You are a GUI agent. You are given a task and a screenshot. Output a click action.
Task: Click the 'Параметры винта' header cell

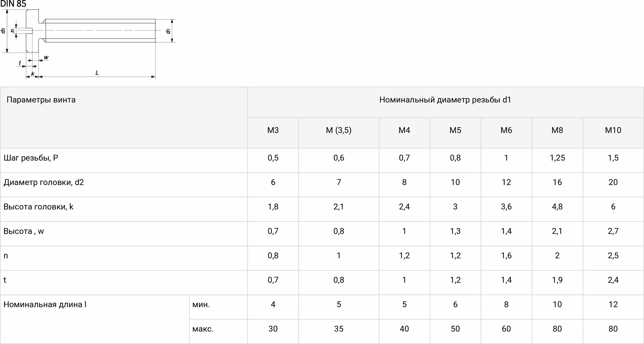(124, 118)
